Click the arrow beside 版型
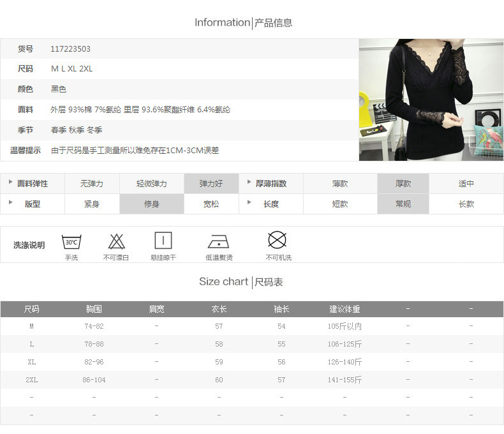This screenshot has width=504, height=434. click(x=11, y=203)
